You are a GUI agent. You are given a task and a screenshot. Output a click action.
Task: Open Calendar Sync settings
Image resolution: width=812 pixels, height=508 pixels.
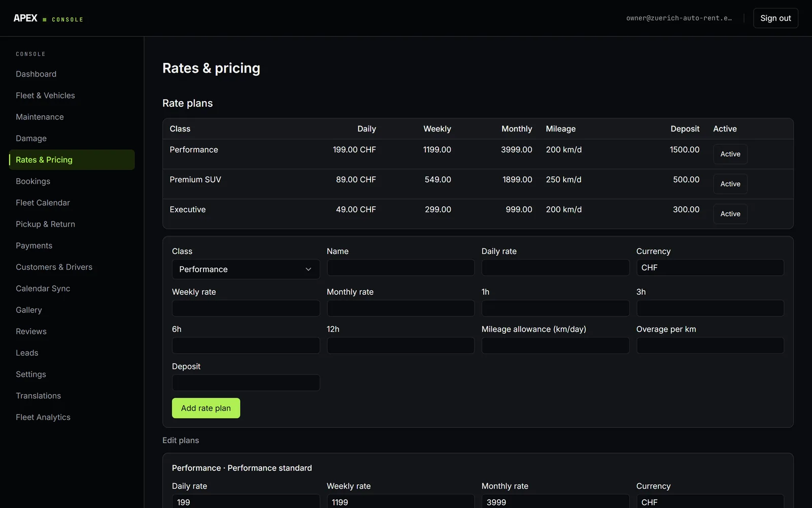(72, 289)
